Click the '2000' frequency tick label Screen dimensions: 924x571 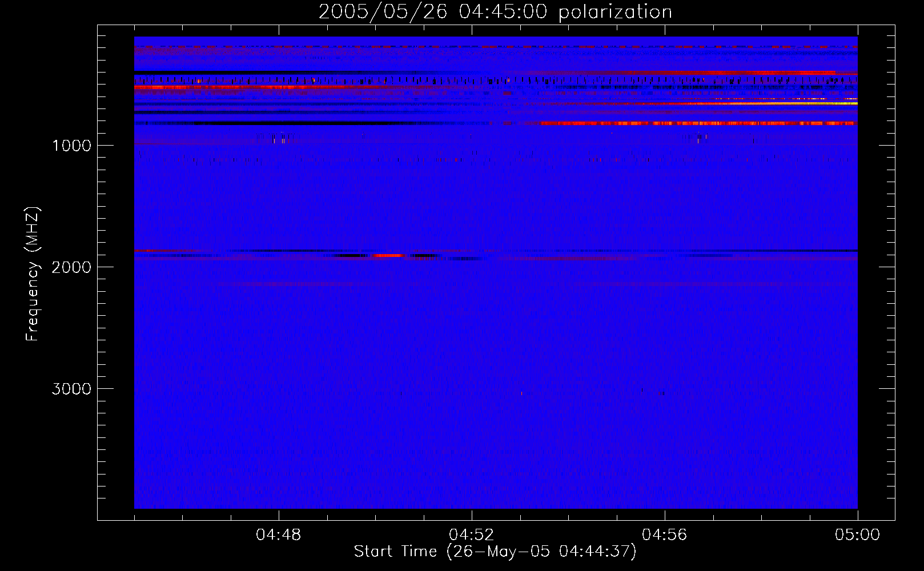(x=71, y=267)
